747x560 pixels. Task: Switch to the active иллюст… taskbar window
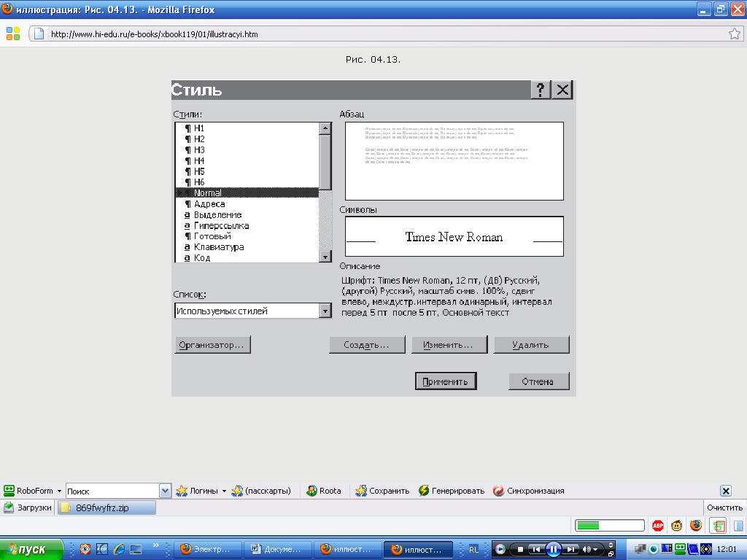(x=418, y=550)
